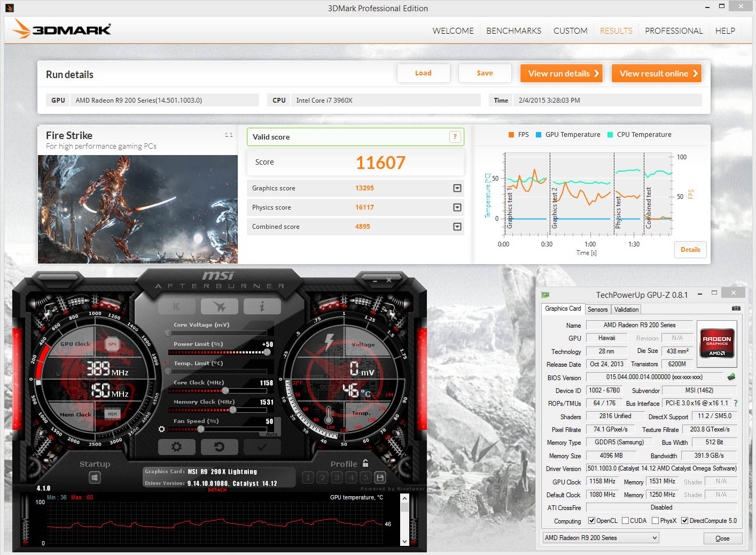
Task: Open the WELCOME tab in 3DMark
Action: coord(453,30)
